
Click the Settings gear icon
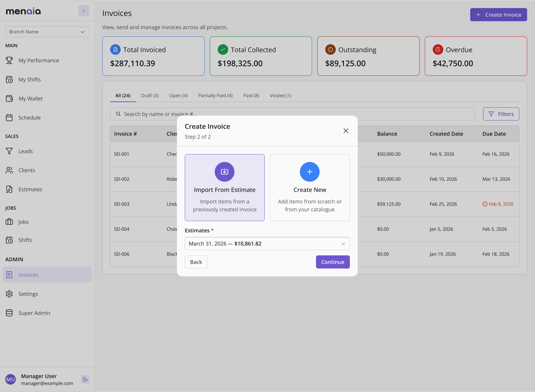[x=9, y=294]
